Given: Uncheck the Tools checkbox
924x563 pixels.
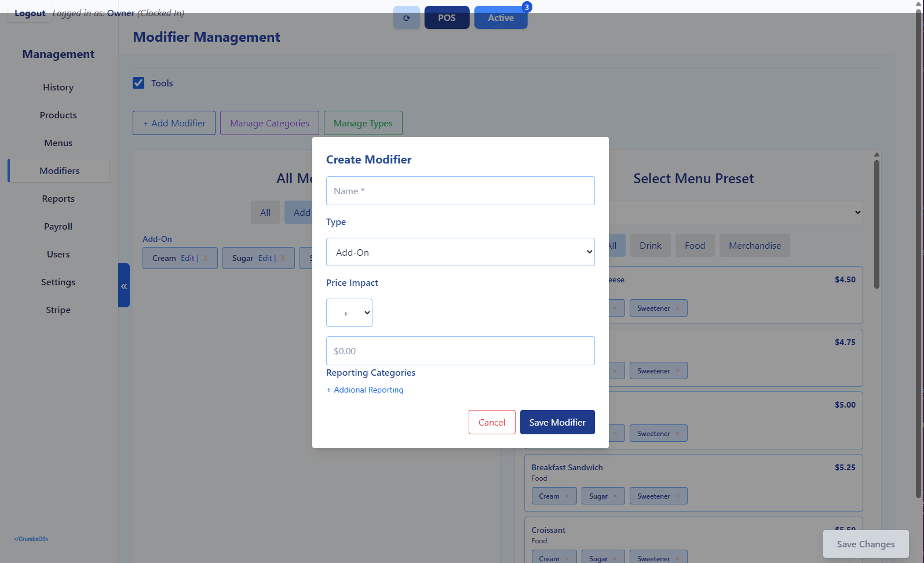Looking at the screenshot, I should click(x=138, y=83).
